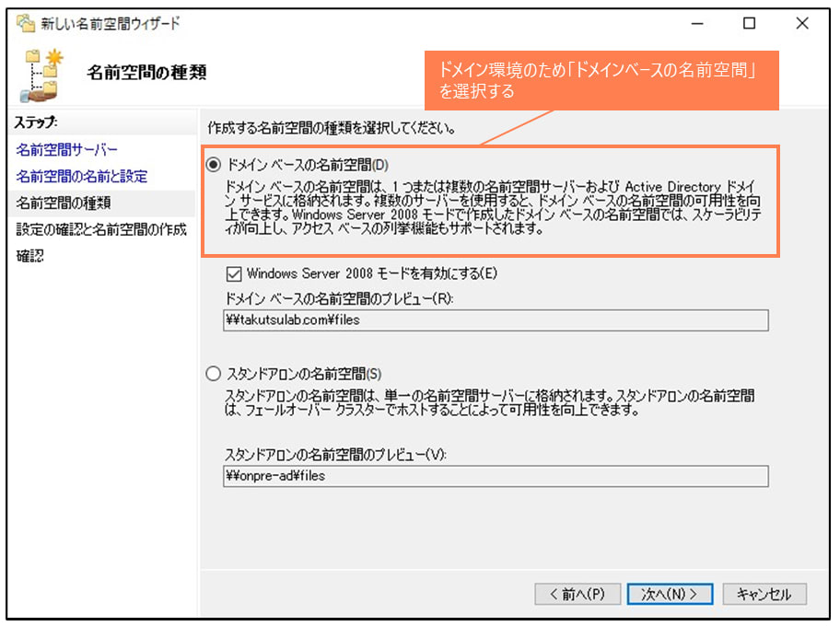Click the ドメイン ベースの名前空間のプレビュー(R) label
The image size is (840, 626).
point(339,298)
